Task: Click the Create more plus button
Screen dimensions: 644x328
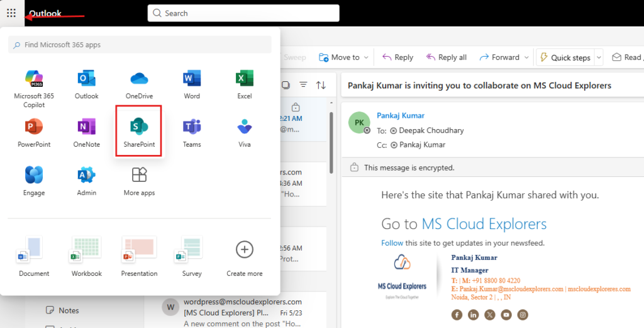Action: (x=245, y=250)
